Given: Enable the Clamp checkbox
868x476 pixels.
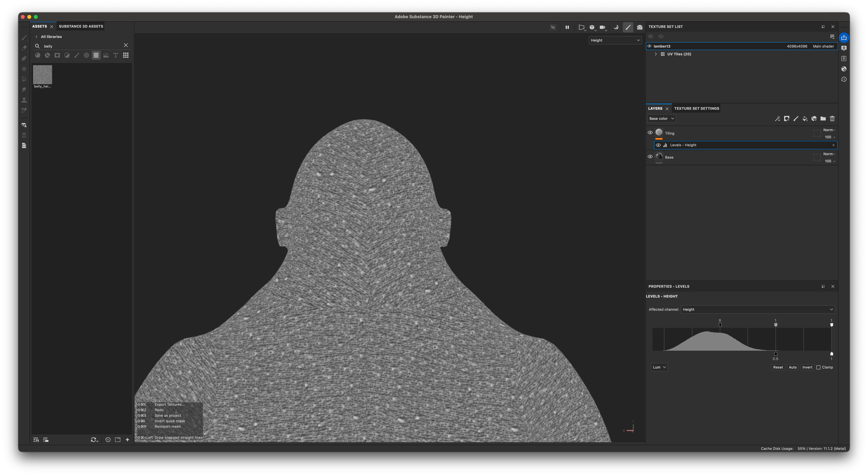Looking at the screenshot, I should tap(818, 367).
